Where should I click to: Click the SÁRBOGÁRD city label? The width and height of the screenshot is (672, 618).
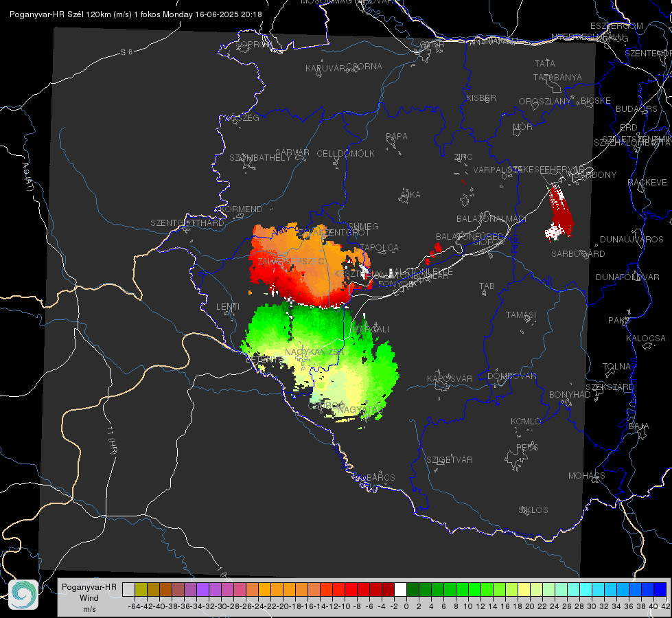pyautogui.click(x=578, y=254)
